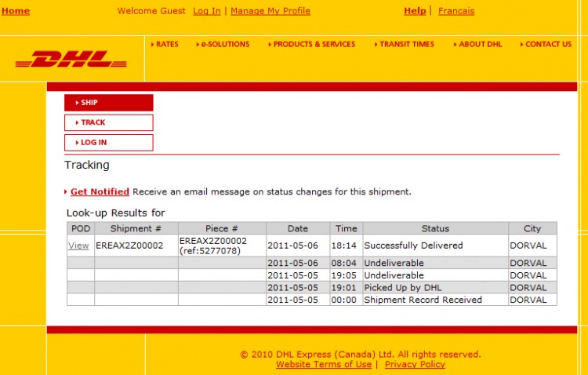Image resolution: width=588 pixels, height=375 pixels.
Task: Open the Help page
Action: point(415,11)
